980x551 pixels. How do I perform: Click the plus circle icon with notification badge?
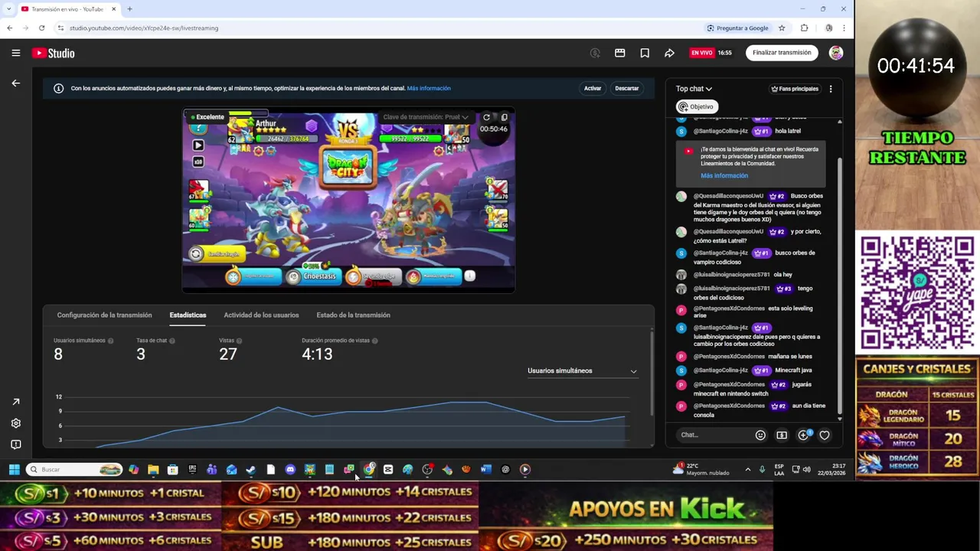tap(804, 435)
